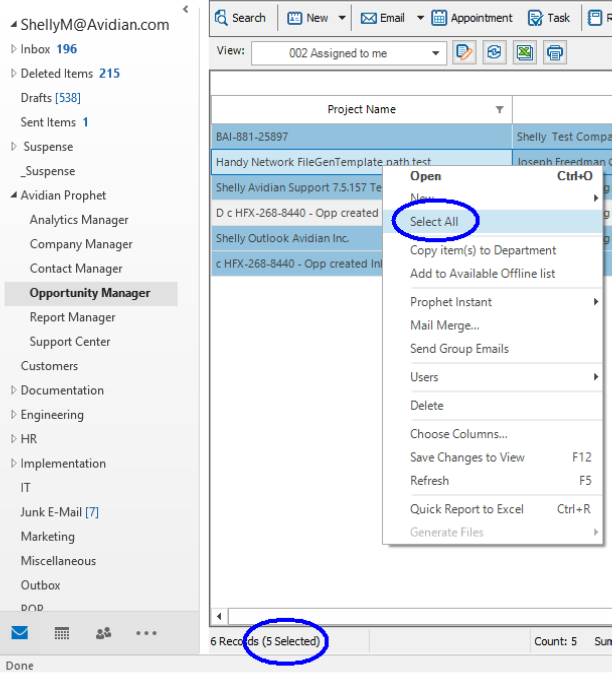Collapse the ShellyM@Avidian.com account tree
Screen dimensions: 613x673
coord(14,24)
